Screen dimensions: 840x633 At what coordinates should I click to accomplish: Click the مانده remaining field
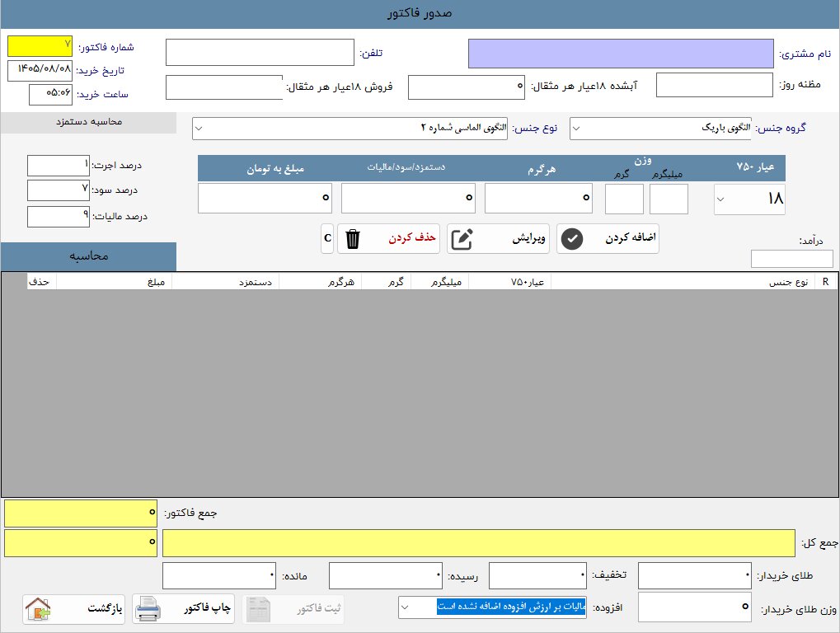tap(219, 575)
